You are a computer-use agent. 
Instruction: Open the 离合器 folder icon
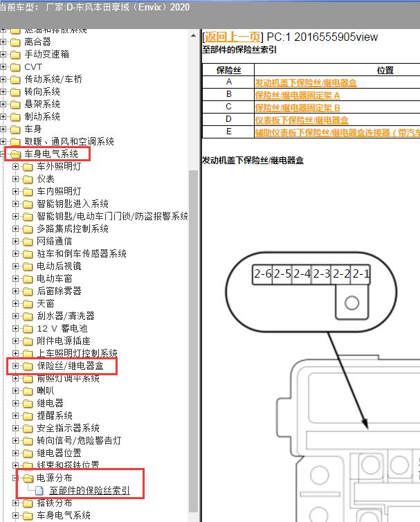click(x=15, y=42)
